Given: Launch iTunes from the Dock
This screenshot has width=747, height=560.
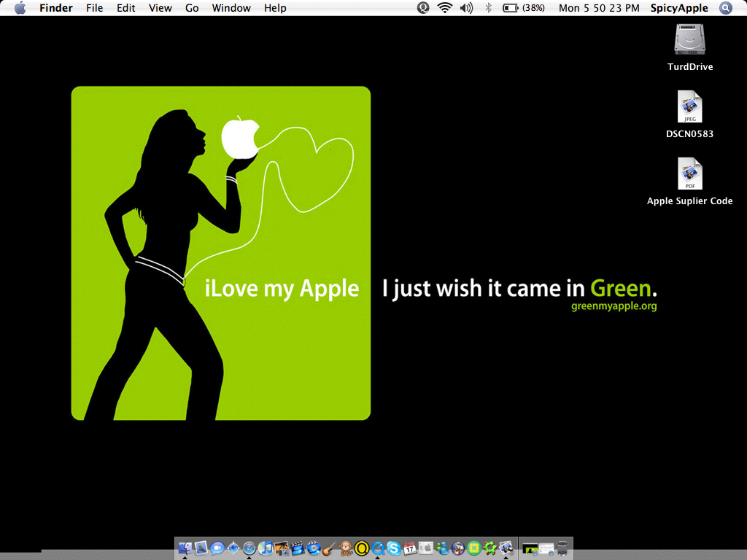Looking at the screenshot, I should click(x=266, y=548).
